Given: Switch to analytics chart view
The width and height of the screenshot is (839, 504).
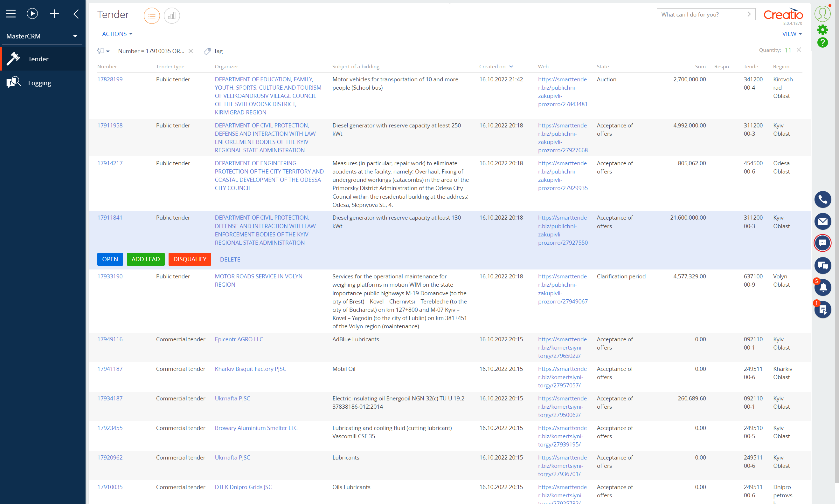Looking at the screenshot, I should [172, 16].
